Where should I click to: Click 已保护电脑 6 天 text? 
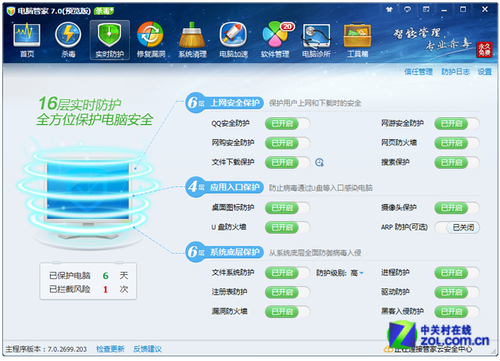click(89, 276)
